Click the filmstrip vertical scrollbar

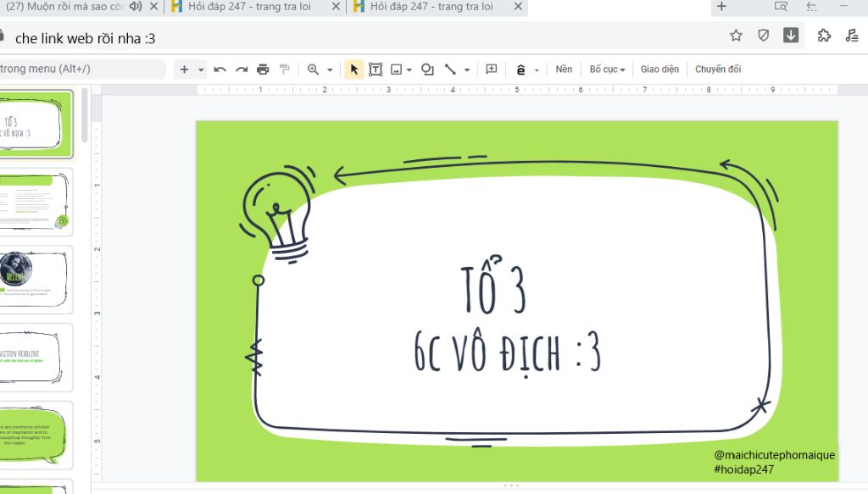point(84,115)
